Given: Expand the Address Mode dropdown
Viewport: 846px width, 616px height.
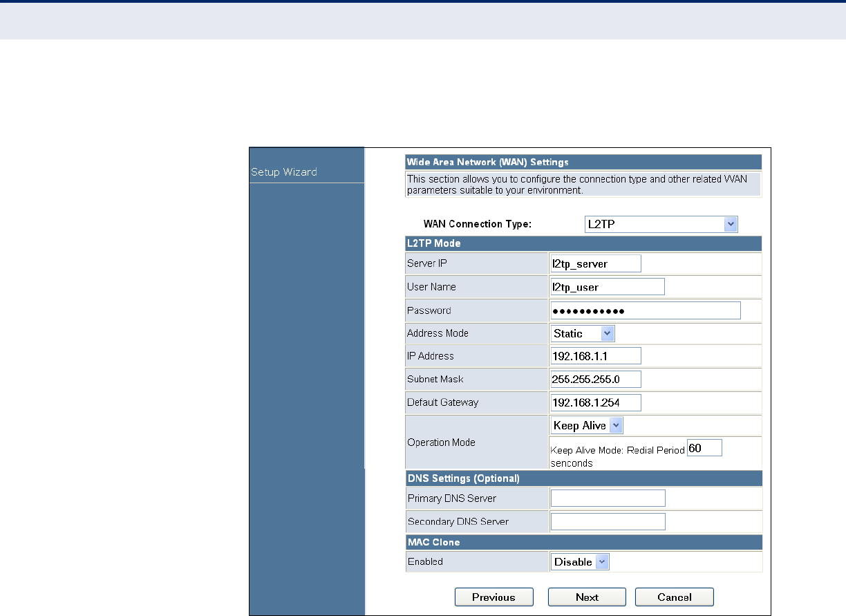Looking at the screenshot, I should click(x=583, y=333).
